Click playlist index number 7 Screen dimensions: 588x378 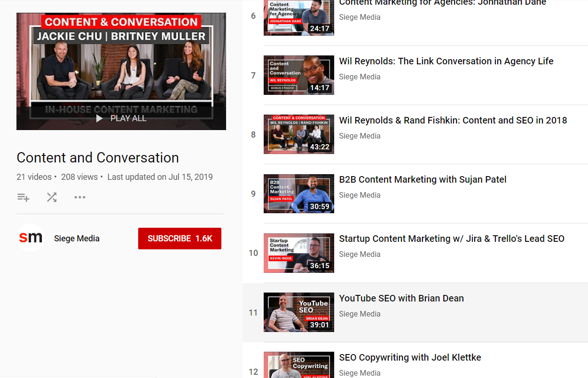coord(253,76)
